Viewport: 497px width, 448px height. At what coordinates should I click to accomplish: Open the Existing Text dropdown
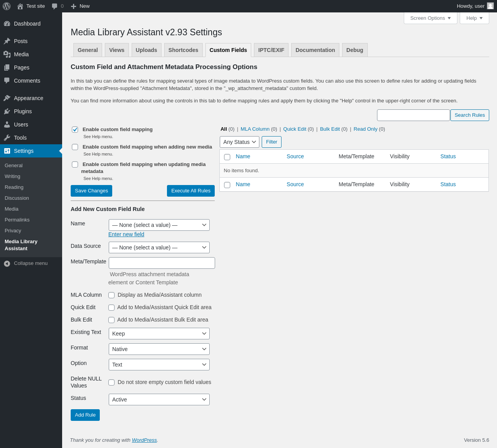[x=159, y=334]
